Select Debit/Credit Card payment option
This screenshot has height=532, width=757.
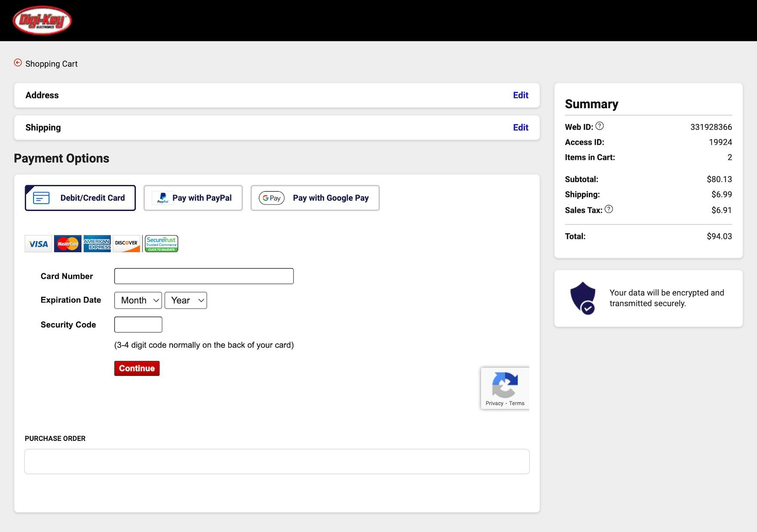[80, 198]
